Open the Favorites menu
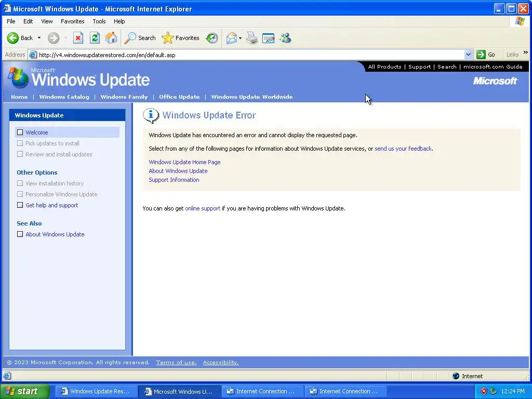 tap(73, 21)
